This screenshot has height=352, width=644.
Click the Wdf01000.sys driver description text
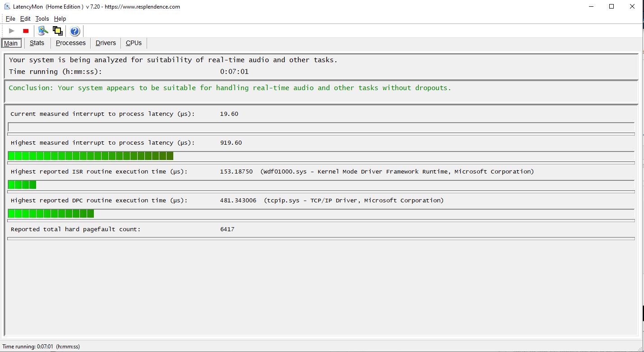click(397, 172)
